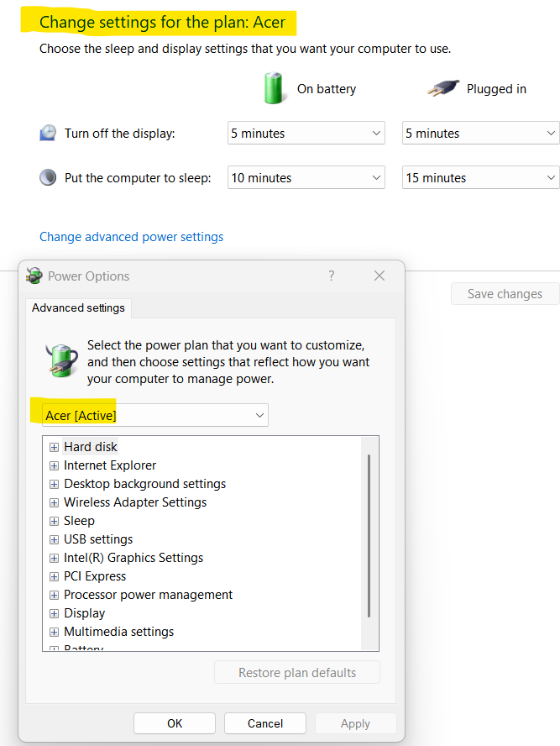Select the Internet Explorer tree item
Screen dimensions: 560x746
(x=110, y=465)
